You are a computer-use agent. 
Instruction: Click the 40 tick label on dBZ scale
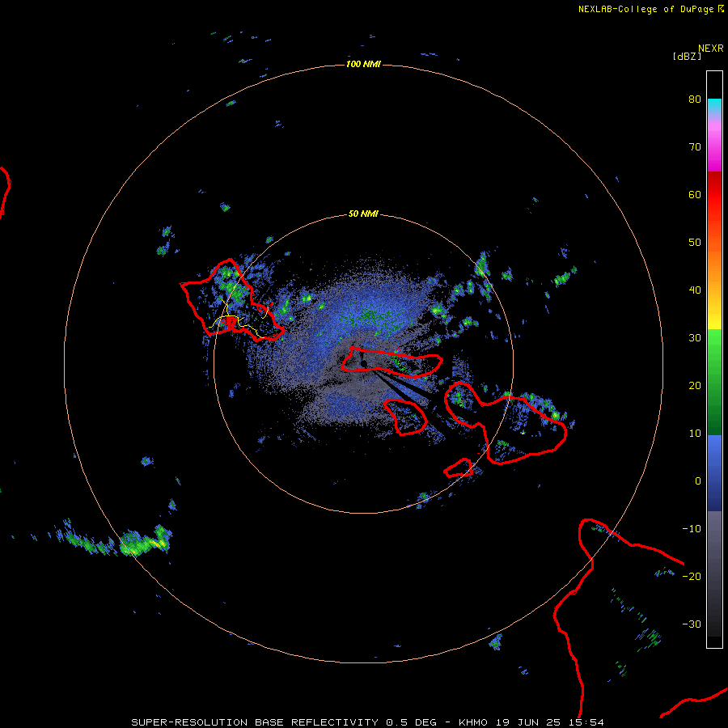(x=695, y=290)
